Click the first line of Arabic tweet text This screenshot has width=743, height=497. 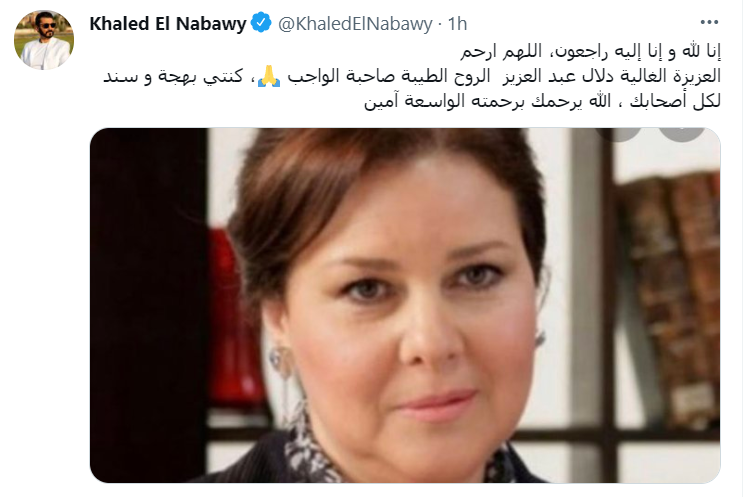point(590,52)
